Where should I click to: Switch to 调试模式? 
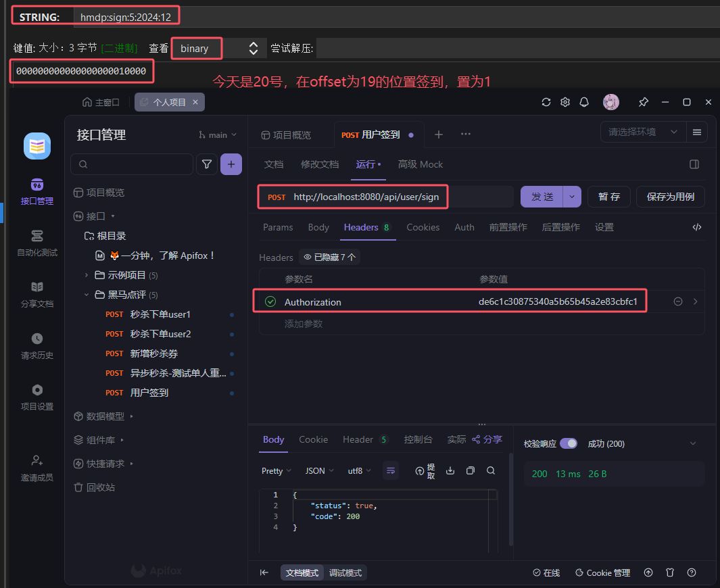click(x=345, y=573)
